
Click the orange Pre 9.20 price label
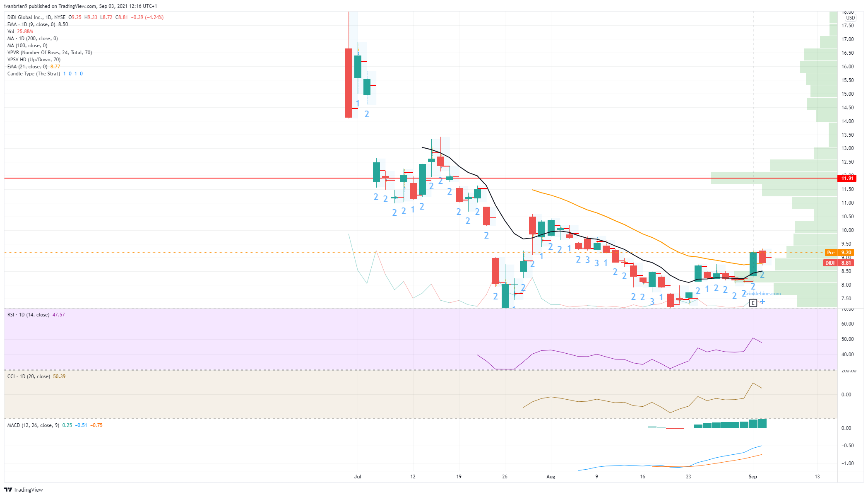pyautogui.click(x=839, y=253)
